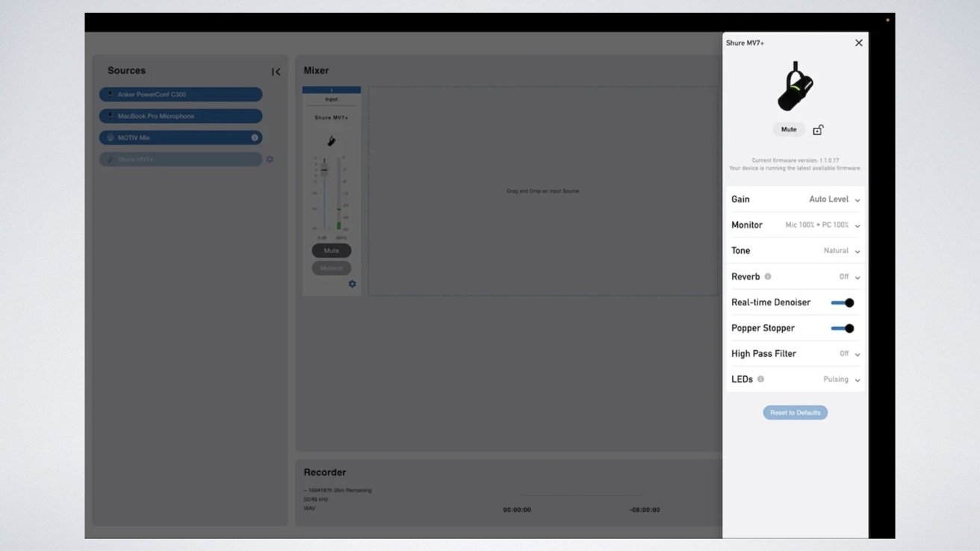Select the MacBook Pro Microphone source
The image size is (980, 551).
point(181,116)
